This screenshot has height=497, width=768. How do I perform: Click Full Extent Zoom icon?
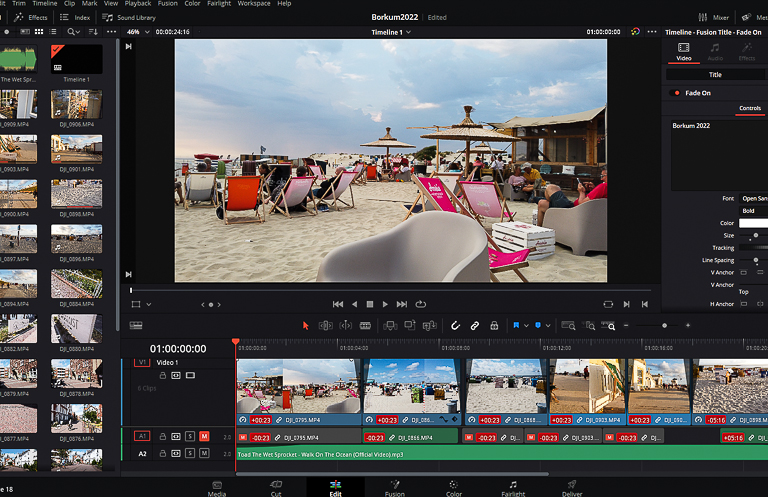[568, 326]
